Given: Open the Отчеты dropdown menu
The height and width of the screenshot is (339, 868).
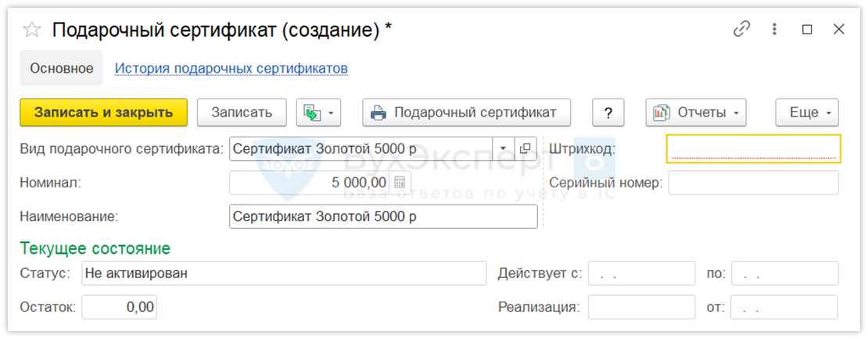Looking at the screenshot, I should point(695,112).
